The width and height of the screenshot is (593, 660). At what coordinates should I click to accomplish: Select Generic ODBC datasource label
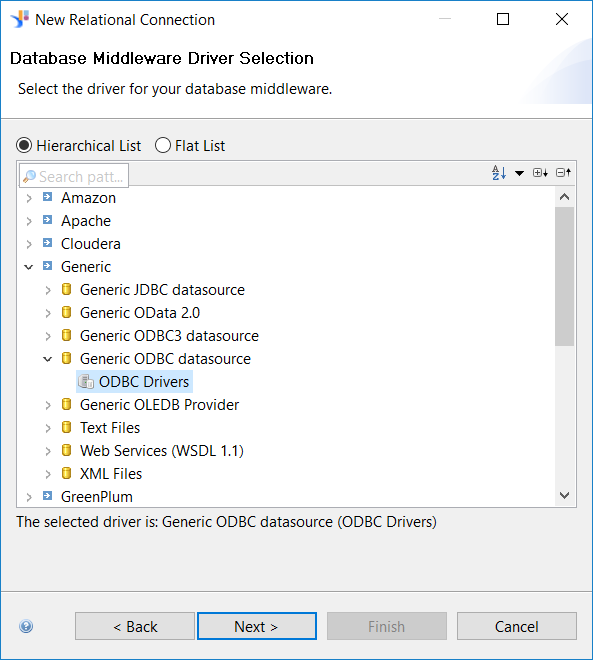coord(165,359)
